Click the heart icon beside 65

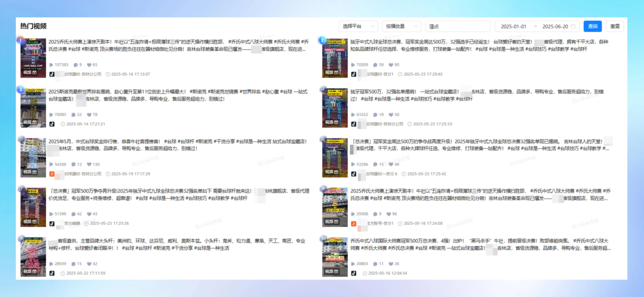point(89,65)
